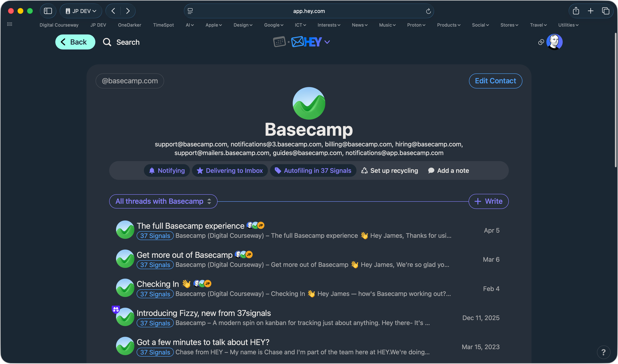Click the link icon beside the avatar
Image resolution: width=618 pixels, height=364 pixels.
coord(541,42)
